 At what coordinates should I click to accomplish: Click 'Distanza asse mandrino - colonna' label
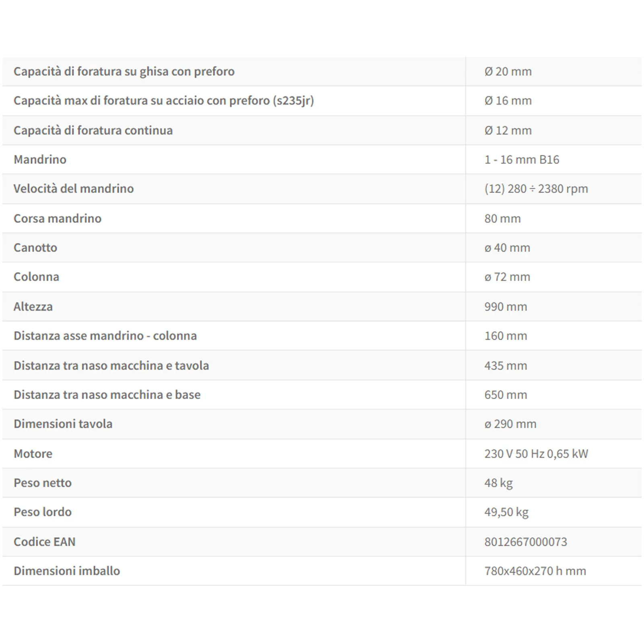(x=105, y=335)
